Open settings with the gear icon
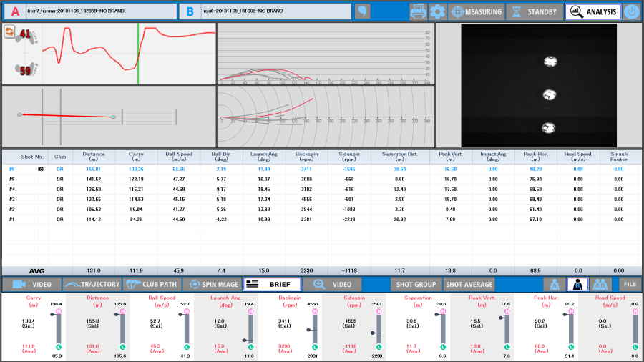This screenshot has height=362, width=644. (437, 11)
